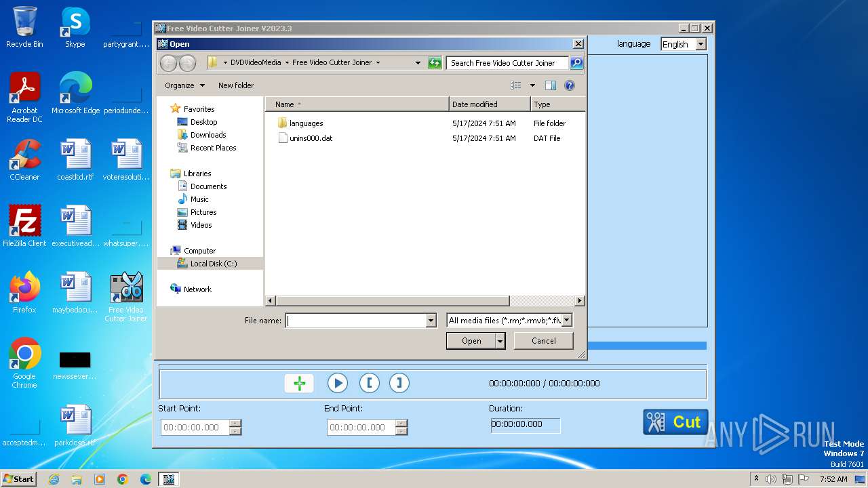868x488 pixels.
Task: Open the Organize menu
Action: click(184, 85)
